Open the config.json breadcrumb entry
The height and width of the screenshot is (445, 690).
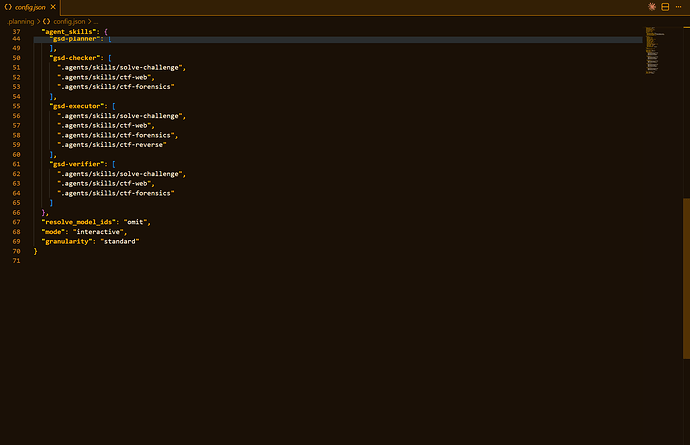point(69,21)
